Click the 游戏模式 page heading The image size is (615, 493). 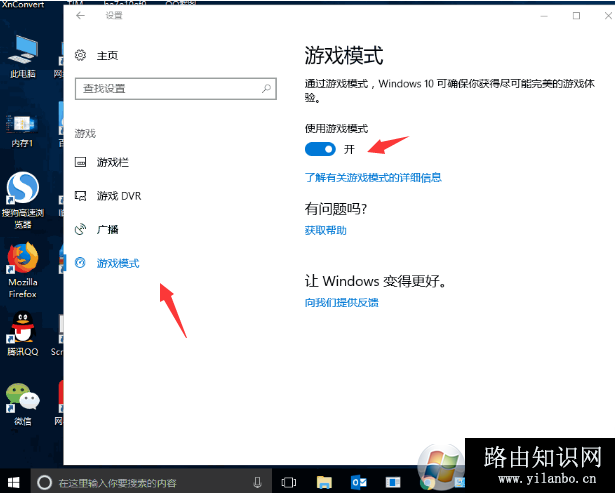[x=344, y=55]
